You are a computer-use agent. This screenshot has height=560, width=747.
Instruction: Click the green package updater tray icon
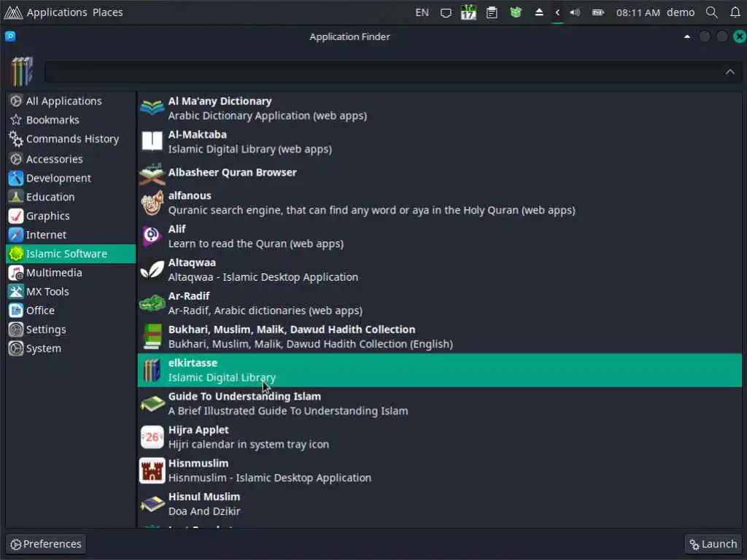pyautogui.click(x=516, y=12)
